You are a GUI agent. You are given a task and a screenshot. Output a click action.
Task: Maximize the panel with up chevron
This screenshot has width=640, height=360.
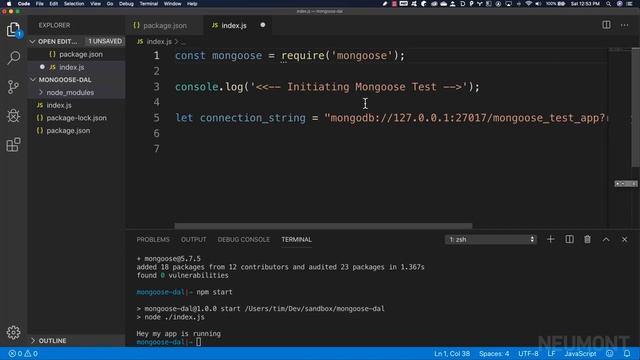[606, 240]
